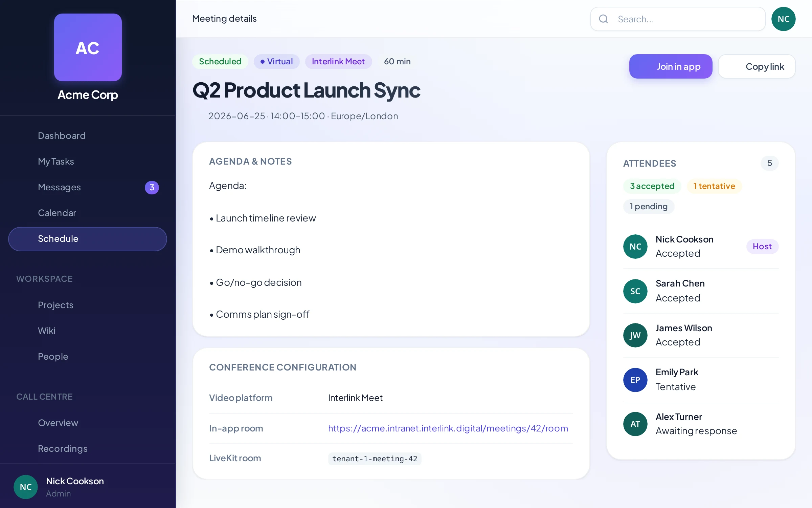Open the Messages unread badge
812x508 pixels.
152,187
